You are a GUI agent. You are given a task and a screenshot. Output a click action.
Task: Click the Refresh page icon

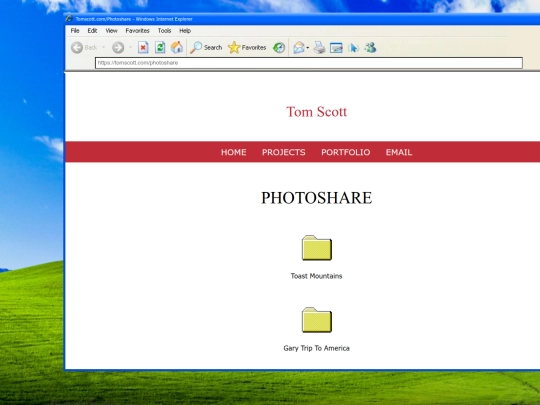(x=160, y=48)
